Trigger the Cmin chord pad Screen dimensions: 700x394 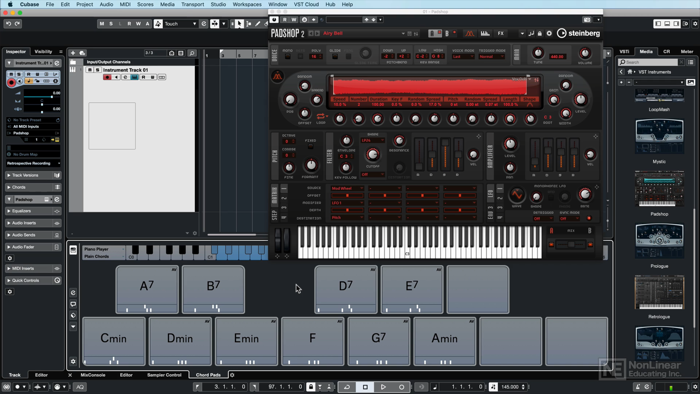[x=114, y=341]
